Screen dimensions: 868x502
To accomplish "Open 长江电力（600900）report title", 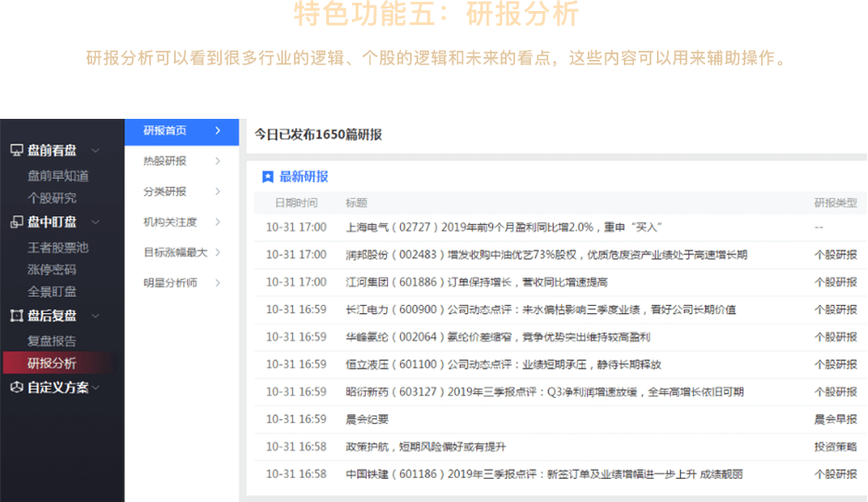I will 541,309.
